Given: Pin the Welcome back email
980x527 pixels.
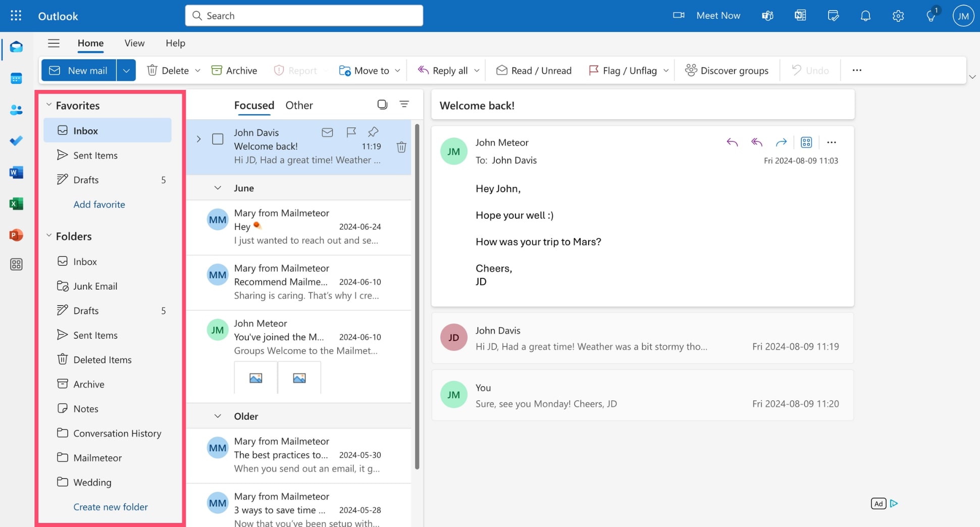Looking at the screenshot, I should pos(373,132).
